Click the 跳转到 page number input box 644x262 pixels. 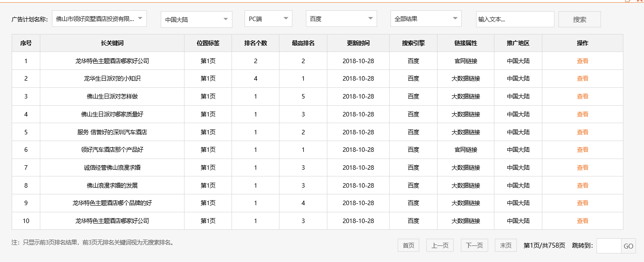click(x=609, y=246)
